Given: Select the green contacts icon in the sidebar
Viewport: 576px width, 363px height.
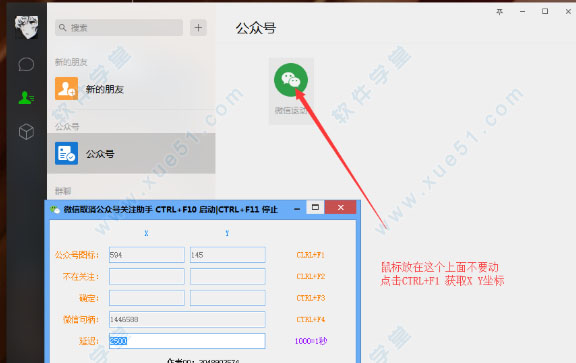Looking at the screenshot, I should 26,98.
